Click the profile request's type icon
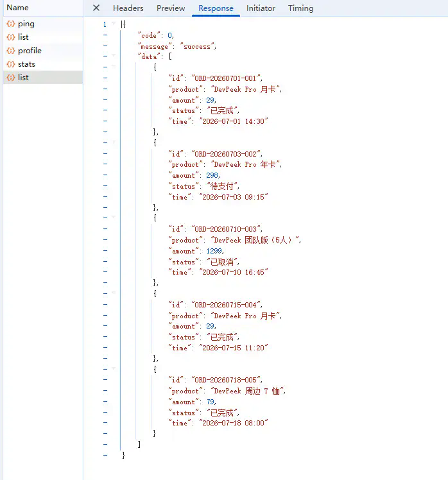The image size is (448, 480). click(x=11, y=51)
